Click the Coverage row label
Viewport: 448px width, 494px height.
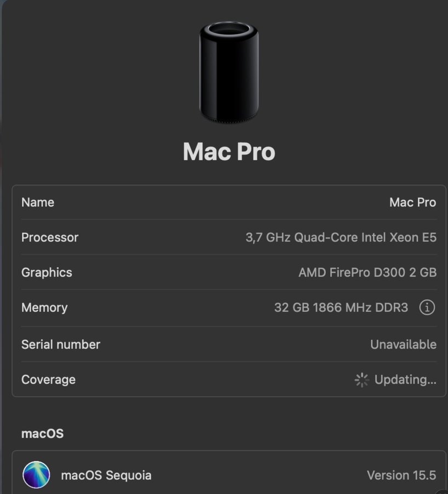48,380
